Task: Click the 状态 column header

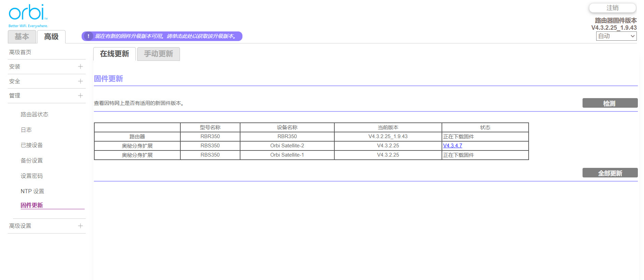Action: pyautogui.click(x=485, y=127)
